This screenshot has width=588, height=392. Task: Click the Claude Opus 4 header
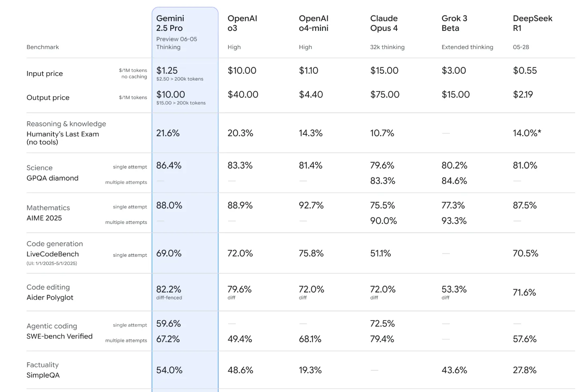(384, 23)
